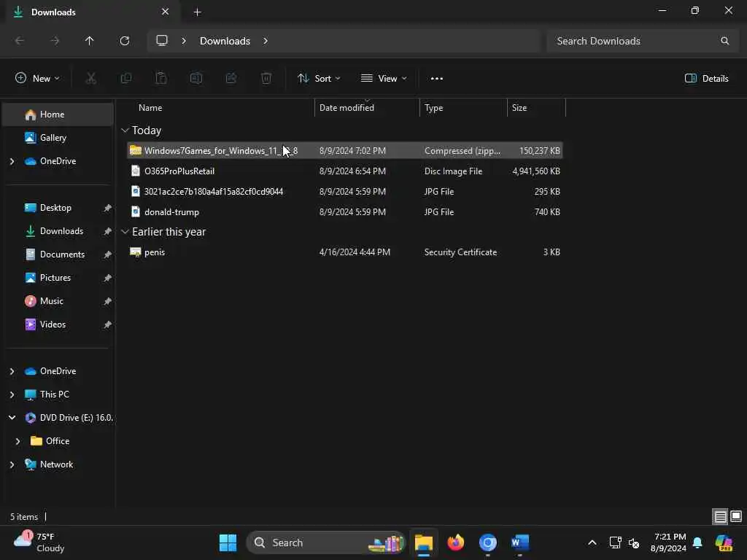
Task: Open the Sort dropdown menu
Action: point(319,79)
